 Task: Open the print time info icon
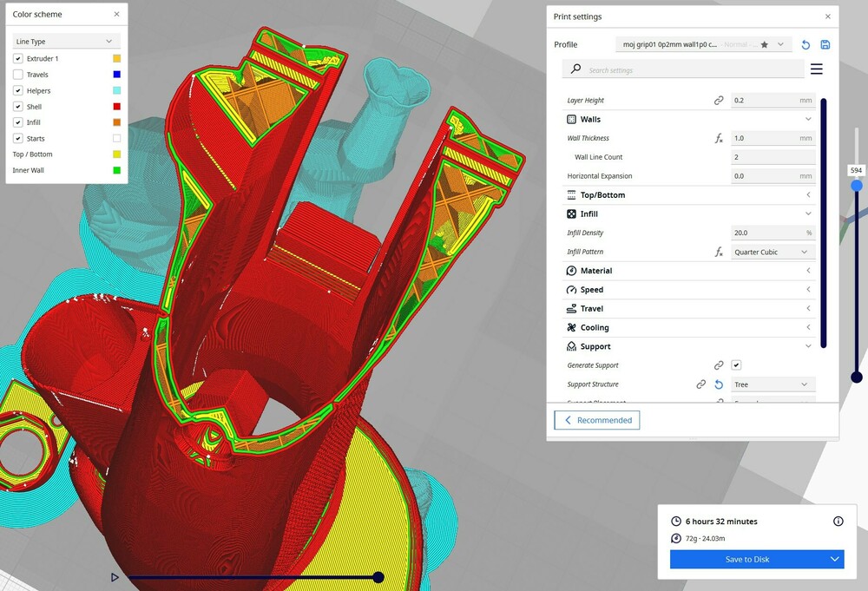pyautogui.click(x=838, y=522)
